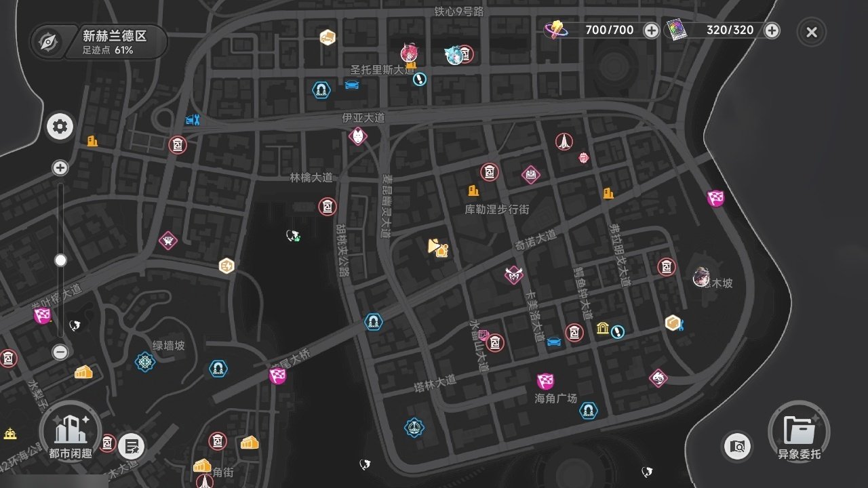Select the yellow fountain marker left of 都市闲趣

tap(9, 434)
